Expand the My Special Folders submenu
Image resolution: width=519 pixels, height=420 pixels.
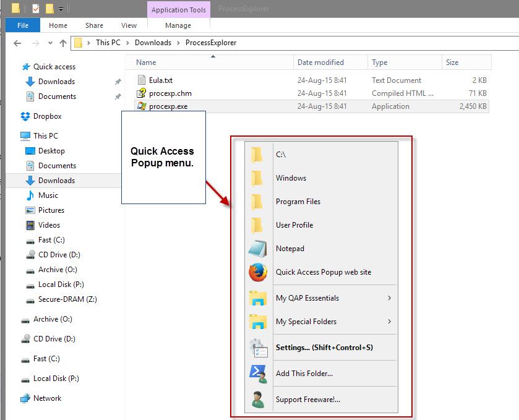[321, 322]
